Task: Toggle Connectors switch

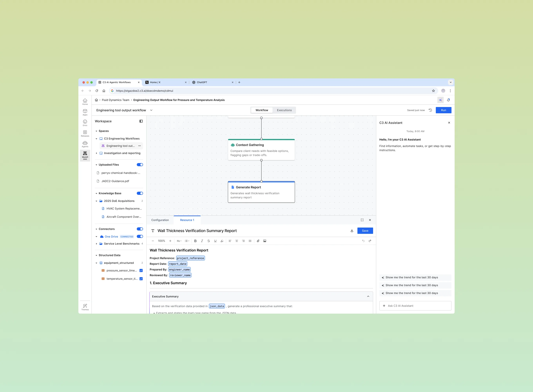Action: pos(140,229)
